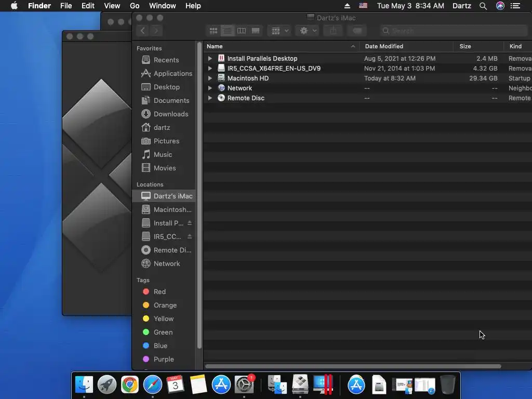Image resolution: width=532 pixels, height=399 pixels.
Task: Open the Help menu
Action: [x=193, y=6]
